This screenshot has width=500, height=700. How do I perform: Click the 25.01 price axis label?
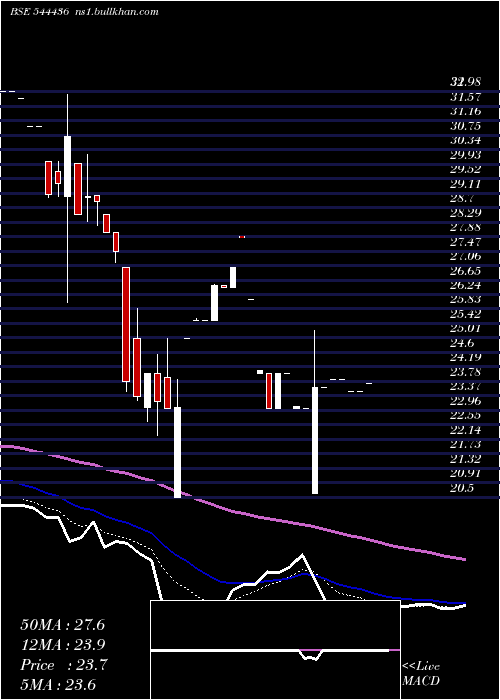tap(465, 328)
